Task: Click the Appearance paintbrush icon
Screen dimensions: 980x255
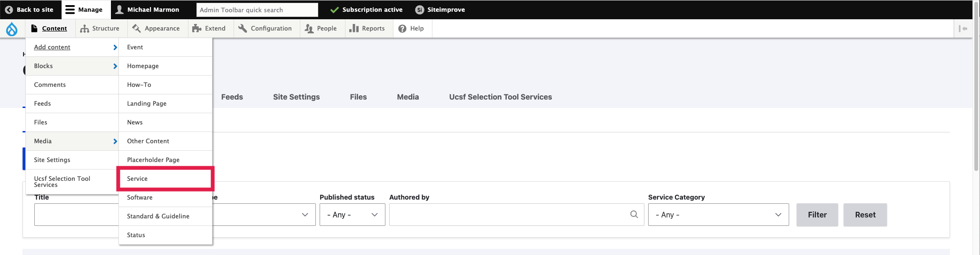Action: point(137,28)
